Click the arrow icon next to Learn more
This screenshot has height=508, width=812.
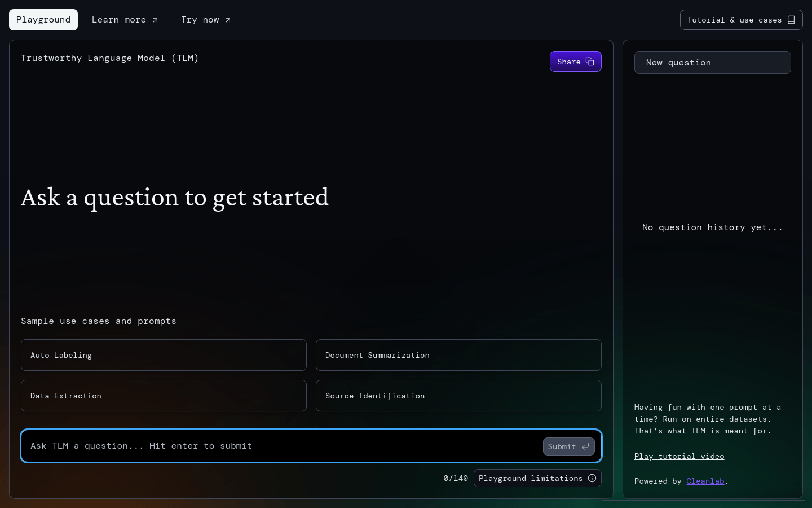tap(155, 20)
